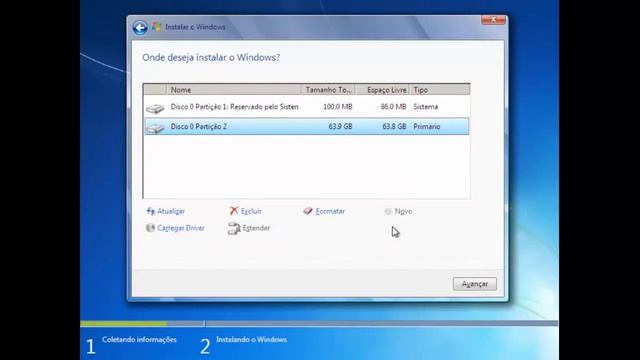Click the Carregar Driver disc icon
This screenshot has height=360, width=640.
coord(150,228)
